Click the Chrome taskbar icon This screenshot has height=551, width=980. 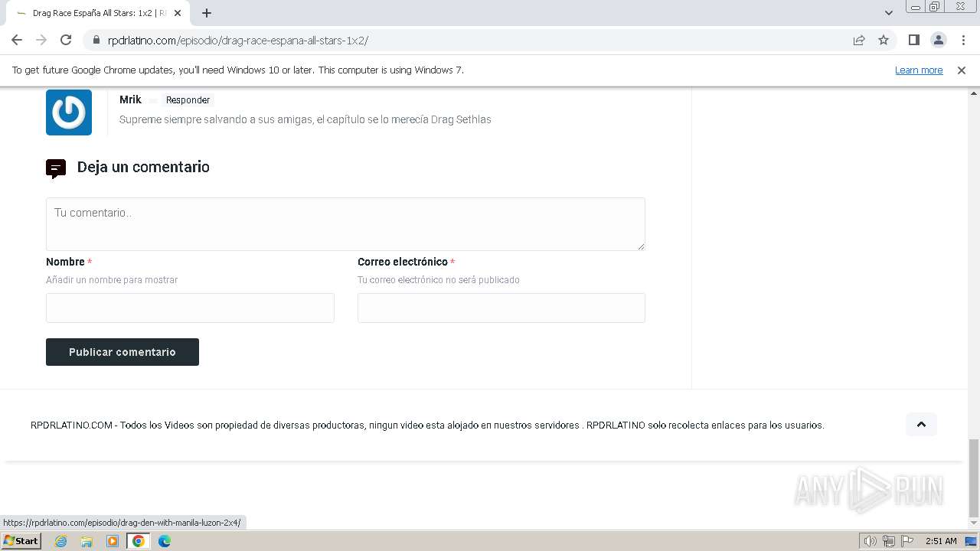(x=139, y=541)
